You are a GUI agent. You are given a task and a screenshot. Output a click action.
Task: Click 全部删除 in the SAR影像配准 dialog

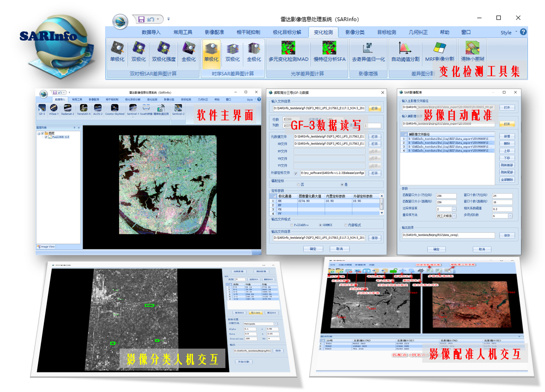click(x=507, y=180)
